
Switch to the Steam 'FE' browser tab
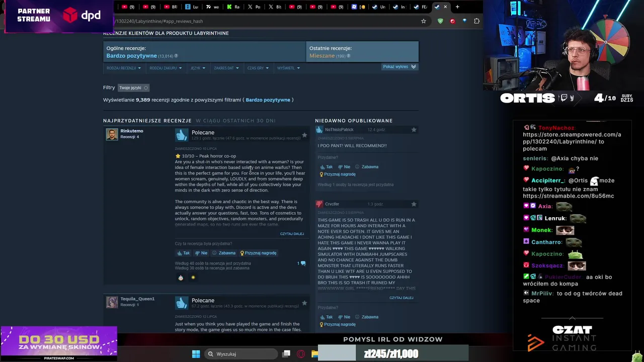click(x=421, y=7)
